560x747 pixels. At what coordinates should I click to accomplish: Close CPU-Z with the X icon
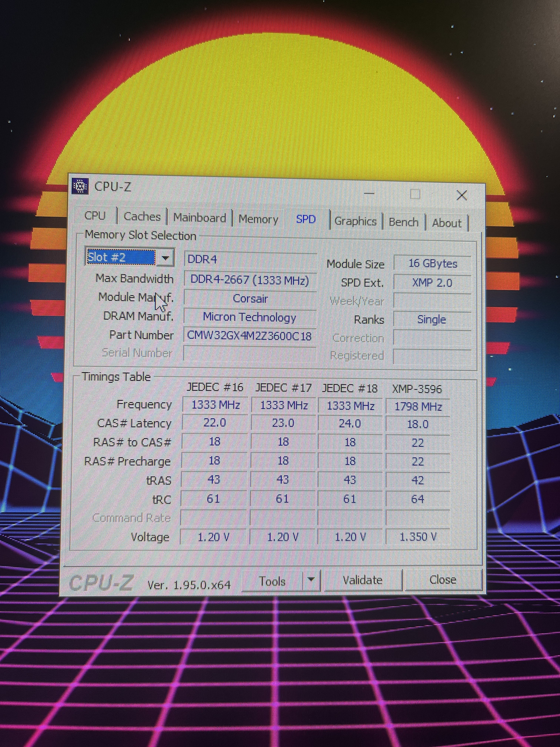pyautogui.click(x=461, y=195)
